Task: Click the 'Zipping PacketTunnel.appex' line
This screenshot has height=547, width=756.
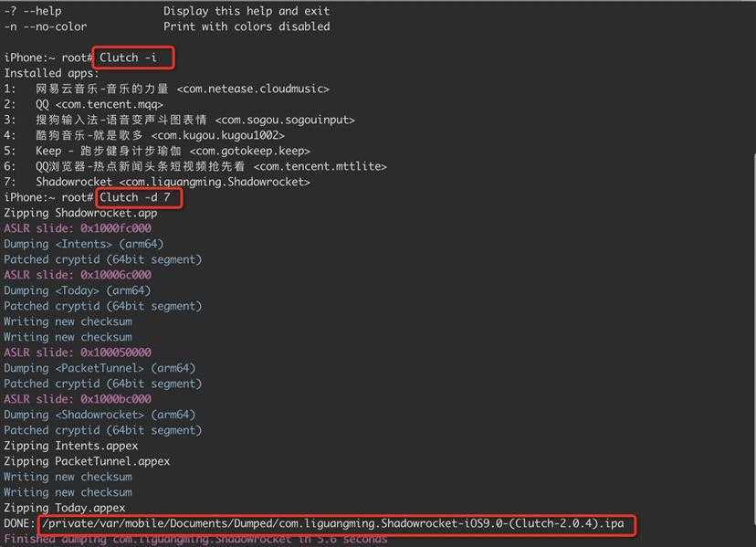Action: pos(87,461)
